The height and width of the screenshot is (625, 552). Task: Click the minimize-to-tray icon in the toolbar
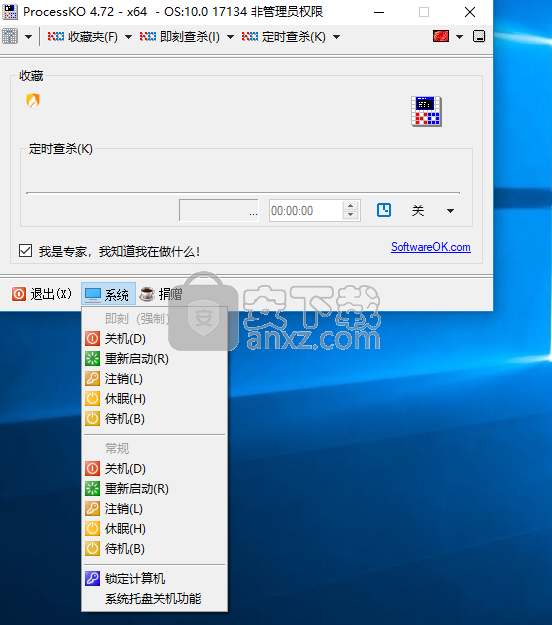pyautogui.click(x=479, y=37)
